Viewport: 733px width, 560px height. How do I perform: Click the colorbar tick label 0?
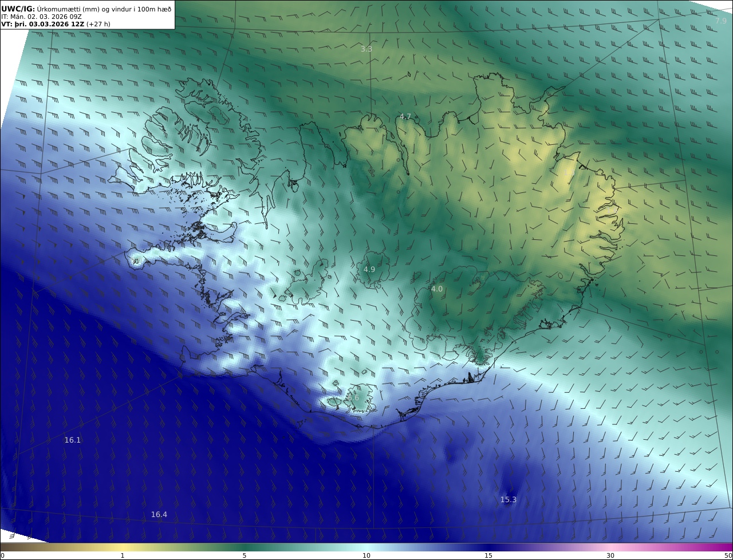[2, 555]
